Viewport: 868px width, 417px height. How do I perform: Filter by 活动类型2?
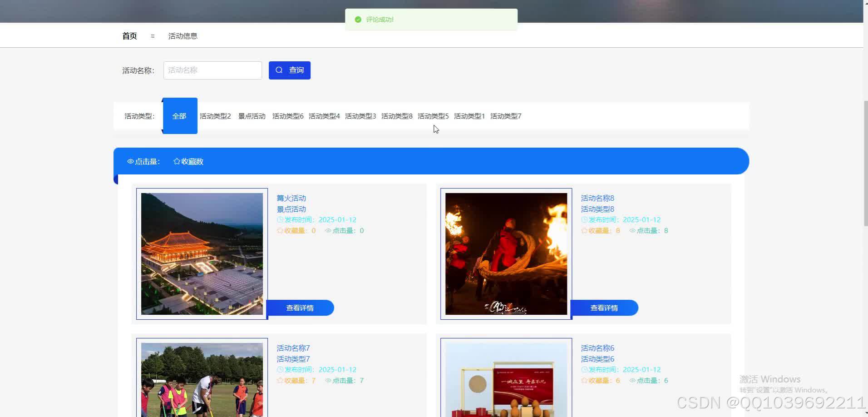(x=216, y=116)
